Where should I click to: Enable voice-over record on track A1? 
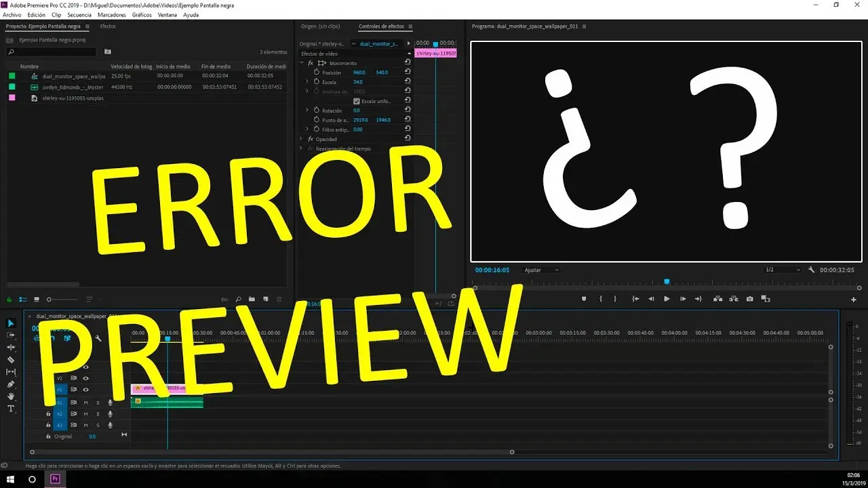tap(110, 403)
